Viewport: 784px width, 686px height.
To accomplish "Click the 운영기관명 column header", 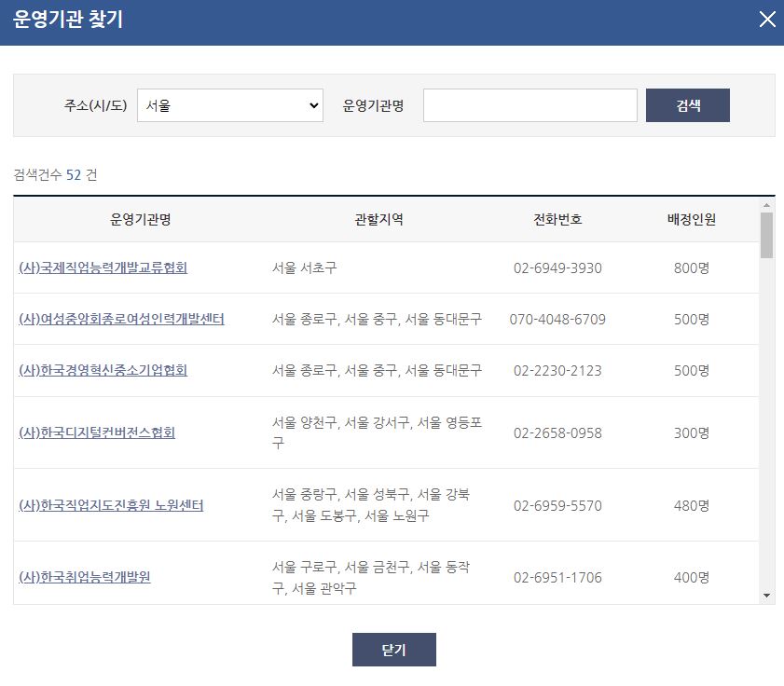I will (141, 219).
